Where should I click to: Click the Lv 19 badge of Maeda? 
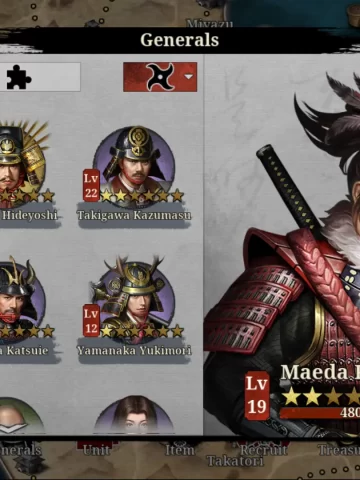pos(257,395)
